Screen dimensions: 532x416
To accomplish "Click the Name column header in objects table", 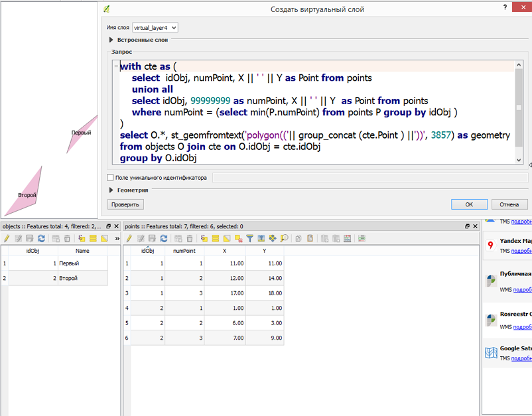I will (x=82, y=251).
